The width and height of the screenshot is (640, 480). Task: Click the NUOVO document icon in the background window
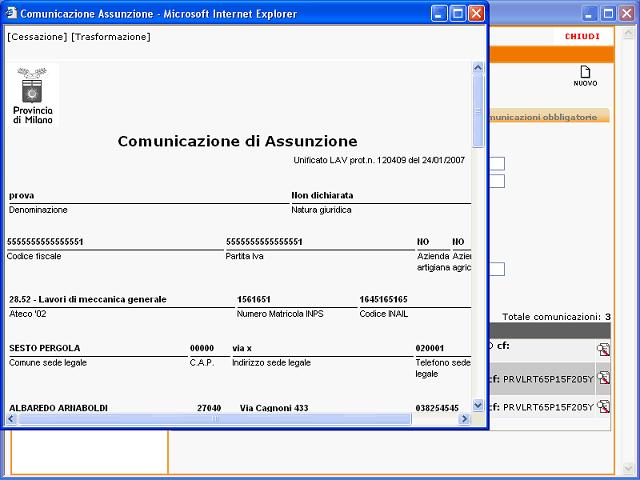pos(585,72)
